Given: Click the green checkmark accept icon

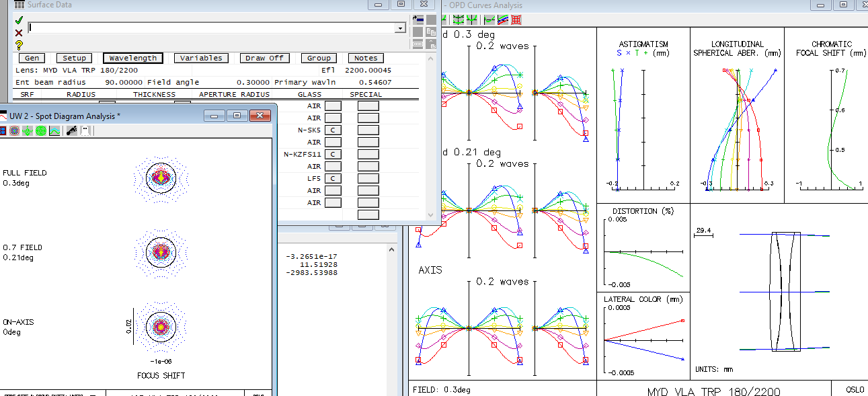Looking at the screenshot, I should (19, 20).
